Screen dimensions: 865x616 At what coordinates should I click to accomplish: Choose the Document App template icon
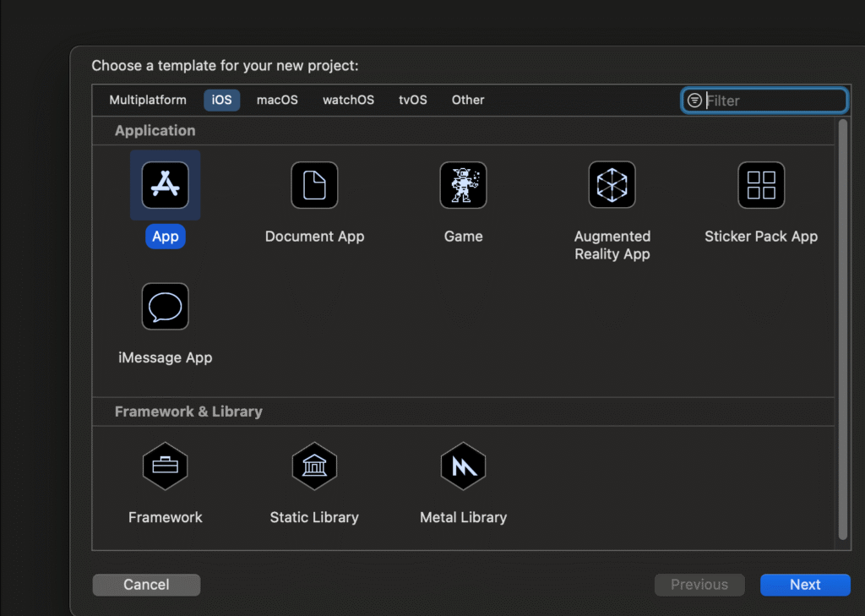pos(314,185)
